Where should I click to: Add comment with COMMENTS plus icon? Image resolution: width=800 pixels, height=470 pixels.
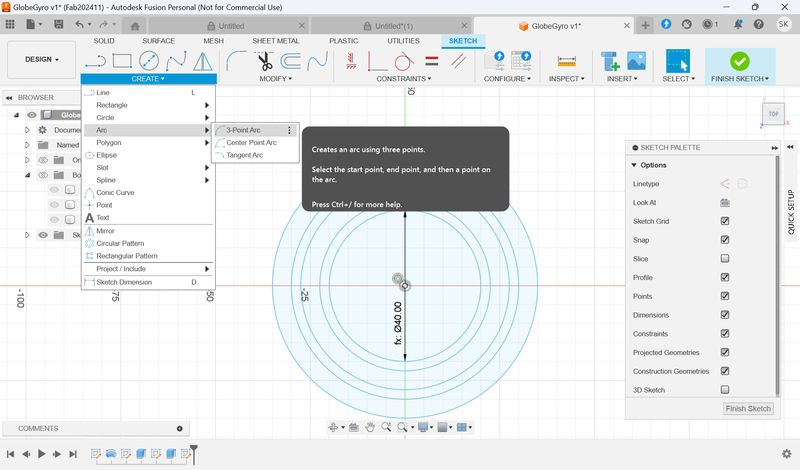click(x=180, y=428)
